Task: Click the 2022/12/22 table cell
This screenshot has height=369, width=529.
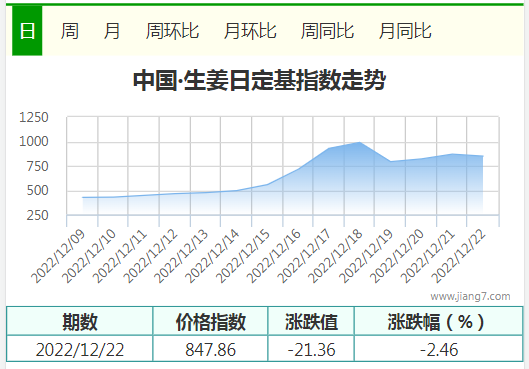Action: click(80, 349)
